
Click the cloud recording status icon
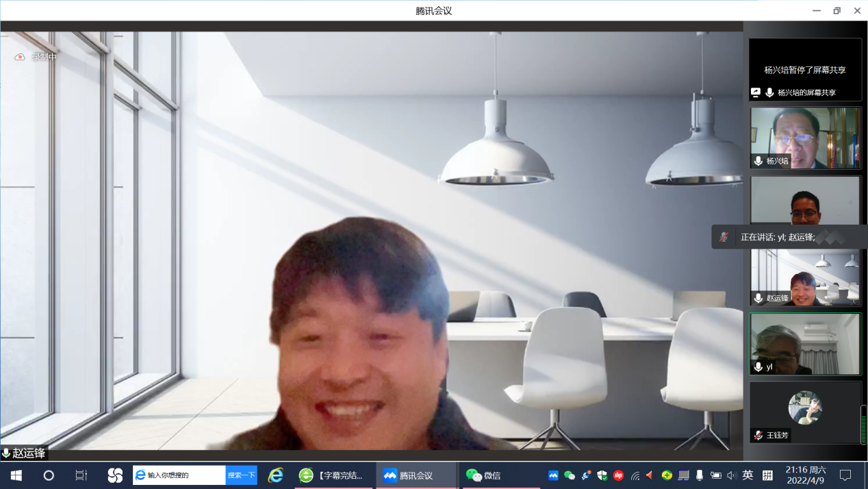click(20, 57)
